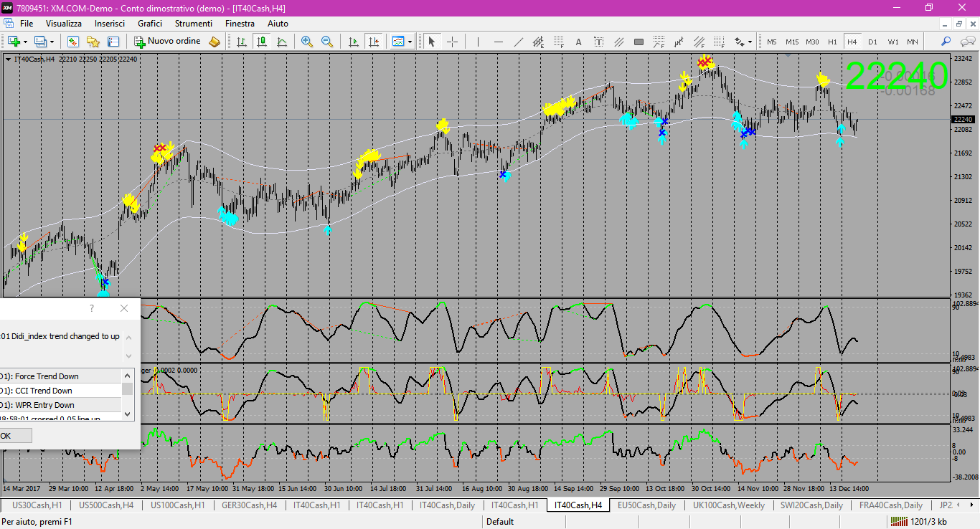Select the H4 timeframe button
The height and width of the screenshot is (529, 980).
[852, 42]
